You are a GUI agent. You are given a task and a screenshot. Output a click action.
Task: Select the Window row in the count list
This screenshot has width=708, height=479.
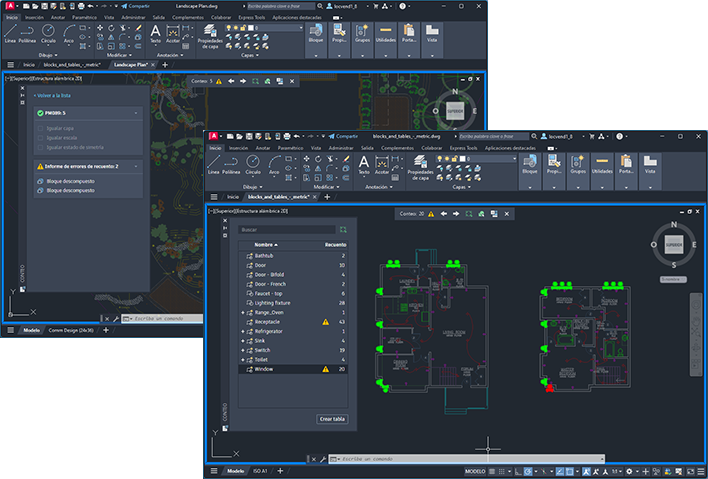(293, 369)
